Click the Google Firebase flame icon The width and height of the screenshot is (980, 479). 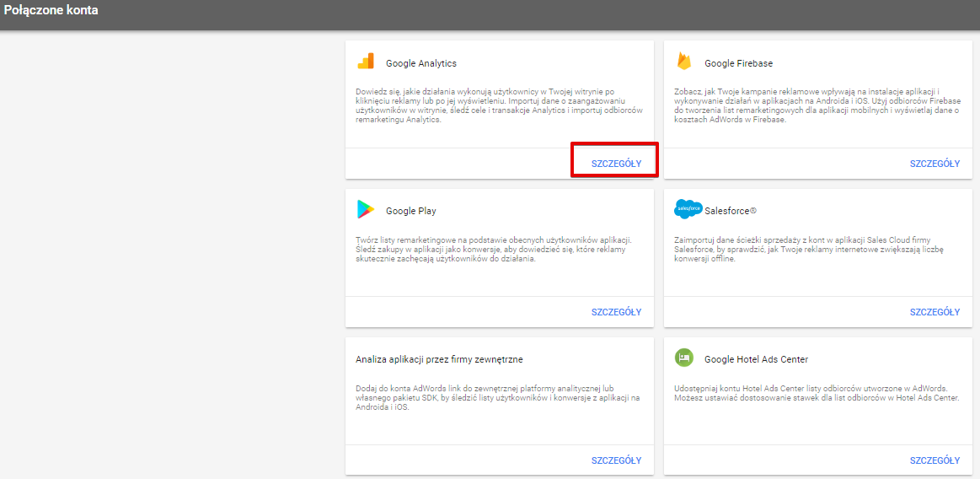point(683,62)
